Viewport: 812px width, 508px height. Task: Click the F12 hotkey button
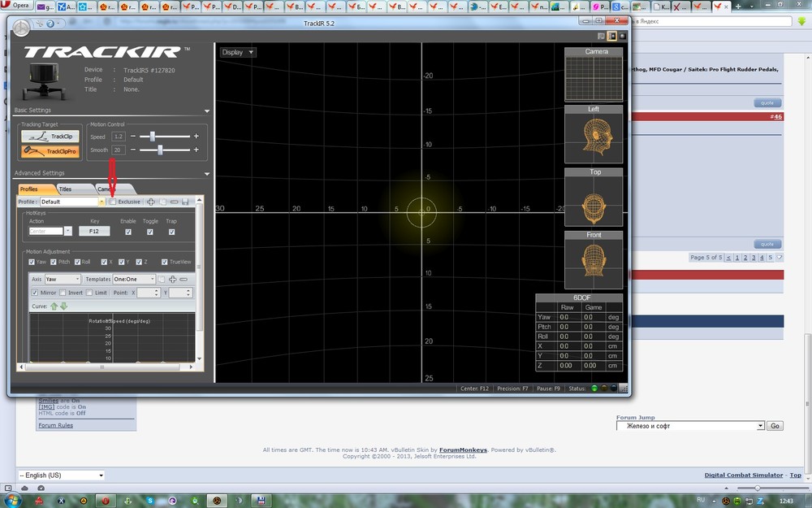point(94,232)
